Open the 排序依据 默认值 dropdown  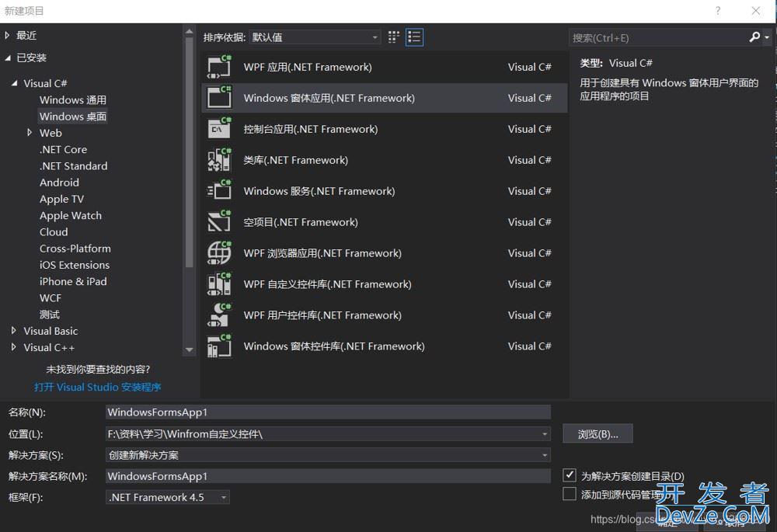[x=315, y=37]
